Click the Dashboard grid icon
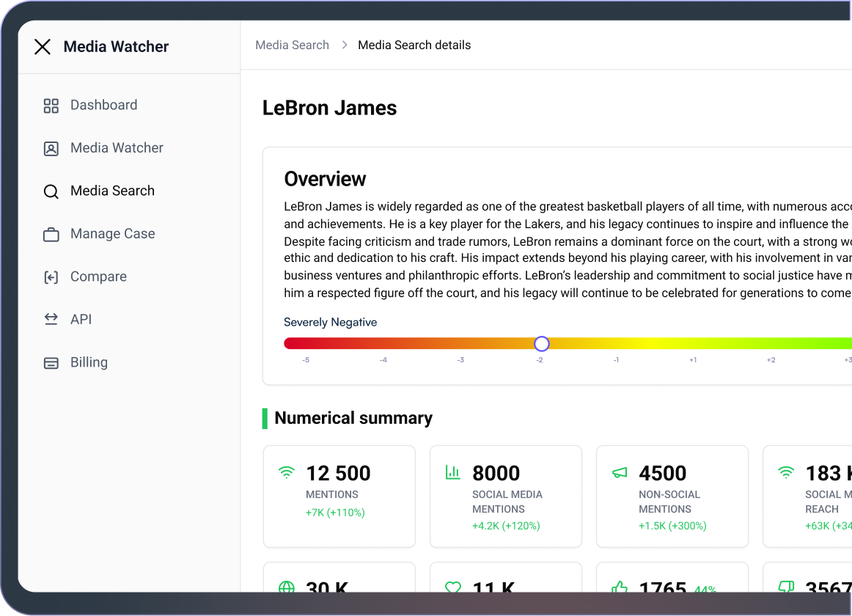Viewport: 852px width, 616px height. [51, 106]
